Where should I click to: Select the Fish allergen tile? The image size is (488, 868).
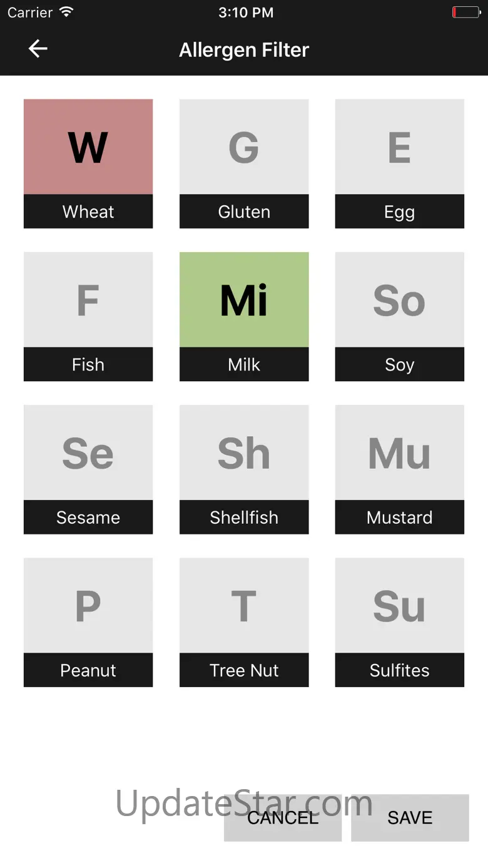click(88, 300)
